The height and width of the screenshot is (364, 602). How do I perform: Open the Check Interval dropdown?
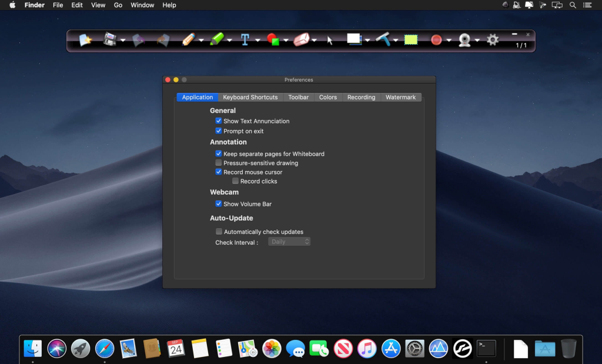click(x=289, y=242)
